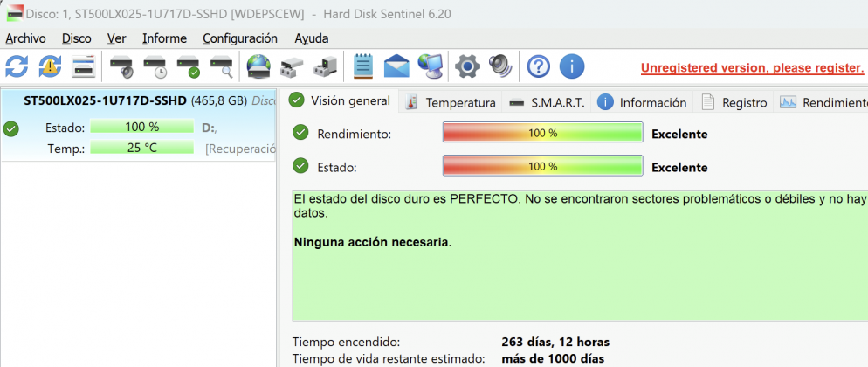Click the disk with clock toolbar icon
This screenshot has width=868, height=367.
pos(155,66)
